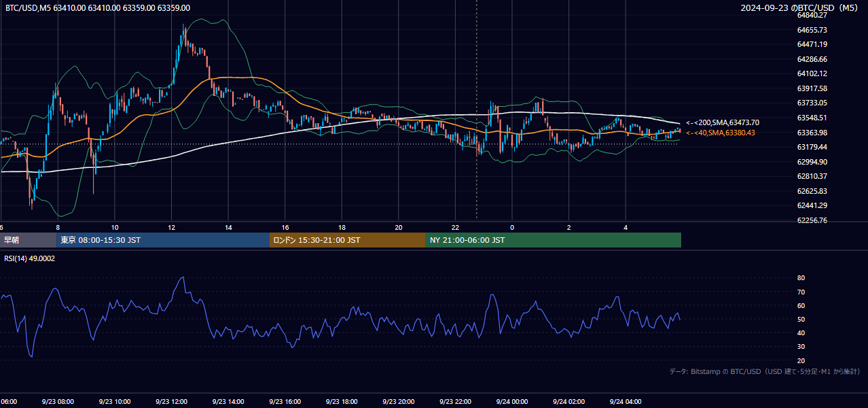
Task: Click RSI scale value 80
Action: pos(801,278)
